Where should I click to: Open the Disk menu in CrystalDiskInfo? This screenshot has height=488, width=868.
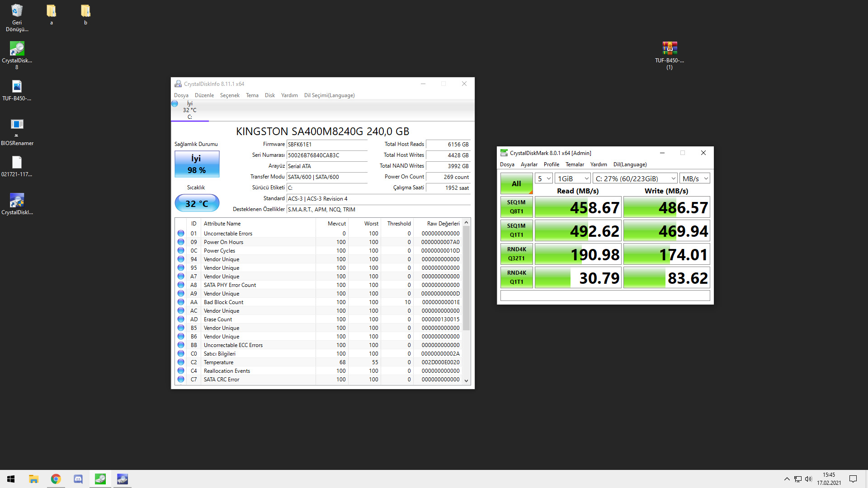(269, 95)
